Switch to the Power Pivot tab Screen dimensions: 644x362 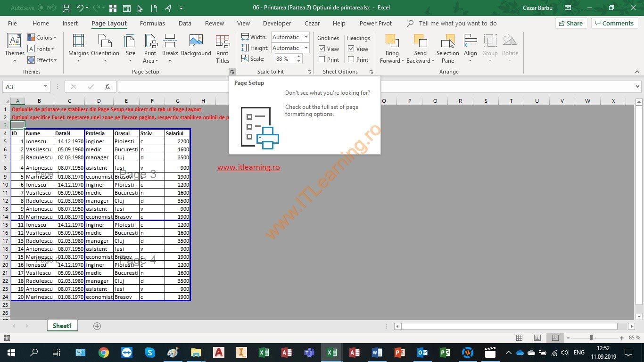(375, 23)
